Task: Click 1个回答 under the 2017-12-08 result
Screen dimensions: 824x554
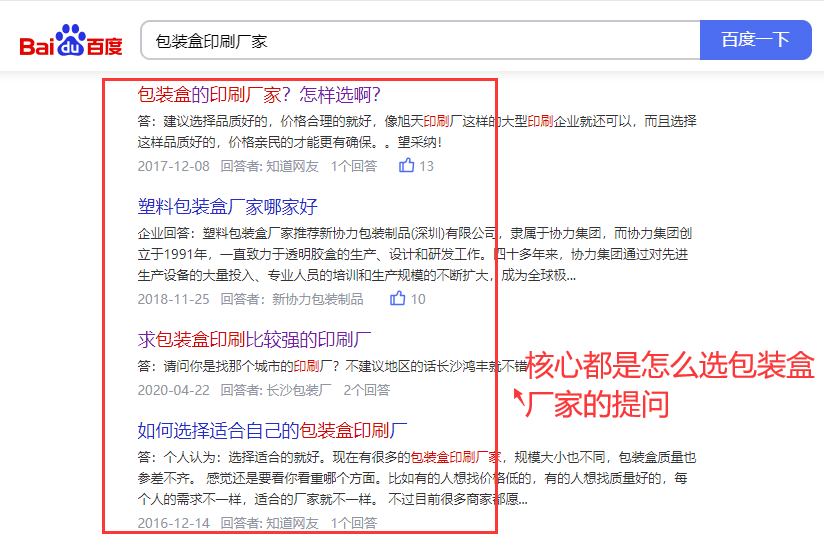Action: [354, 166]
